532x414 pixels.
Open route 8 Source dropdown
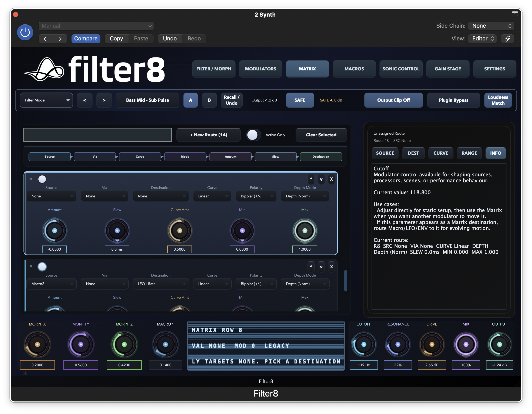(51, 196)
